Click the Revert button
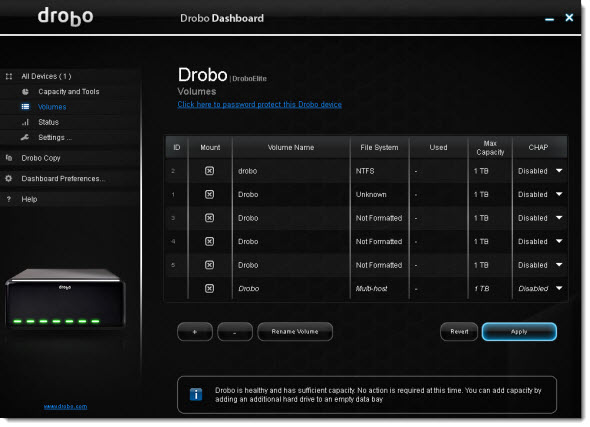 [459, 332]
